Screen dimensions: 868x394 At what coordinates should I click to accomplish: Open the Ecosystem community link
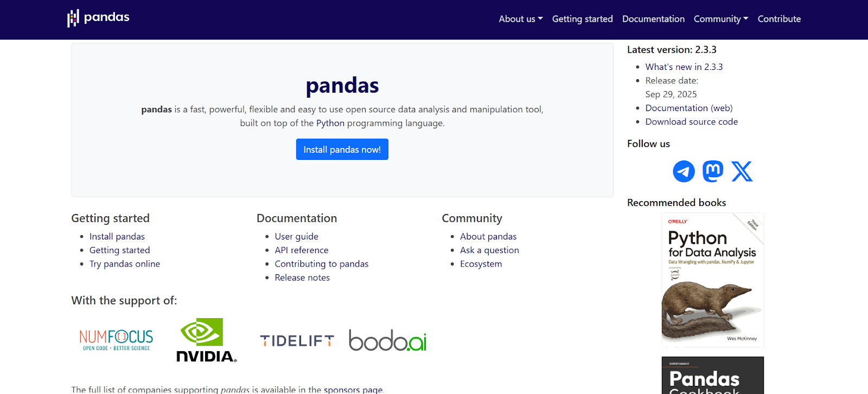(x=481, y=264)
